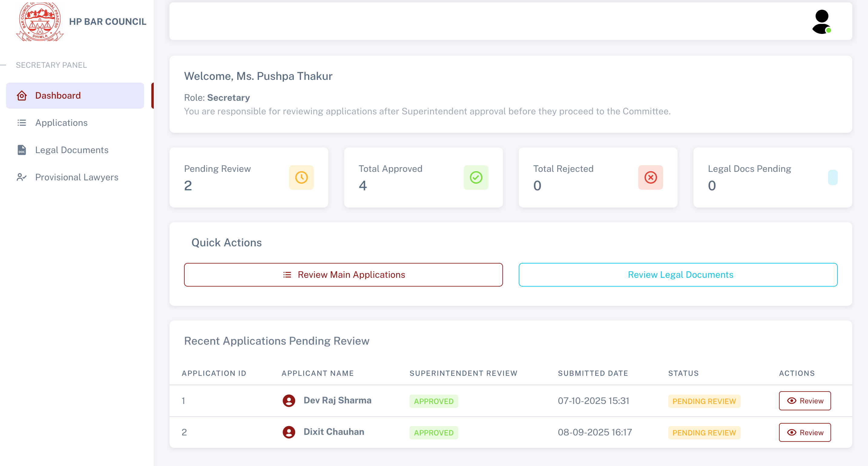The width and height of the screenshot is (868, 466).
Task: Click the green check icon on Total Approved
Action: pyautogui.click(x=476, y=177)
